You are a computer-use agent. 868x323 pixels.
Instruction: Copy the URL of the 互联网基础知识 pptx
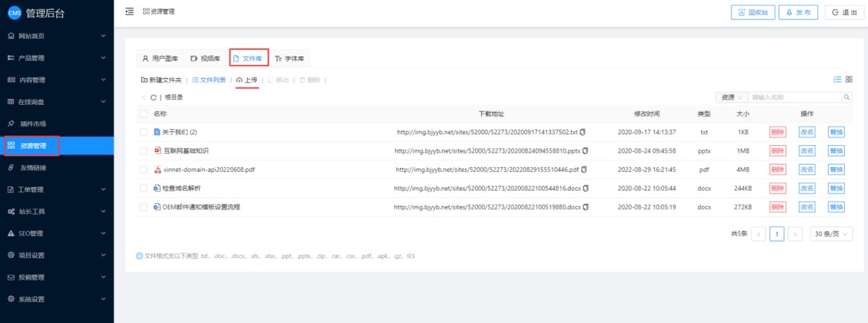click(x=585, y=151)
